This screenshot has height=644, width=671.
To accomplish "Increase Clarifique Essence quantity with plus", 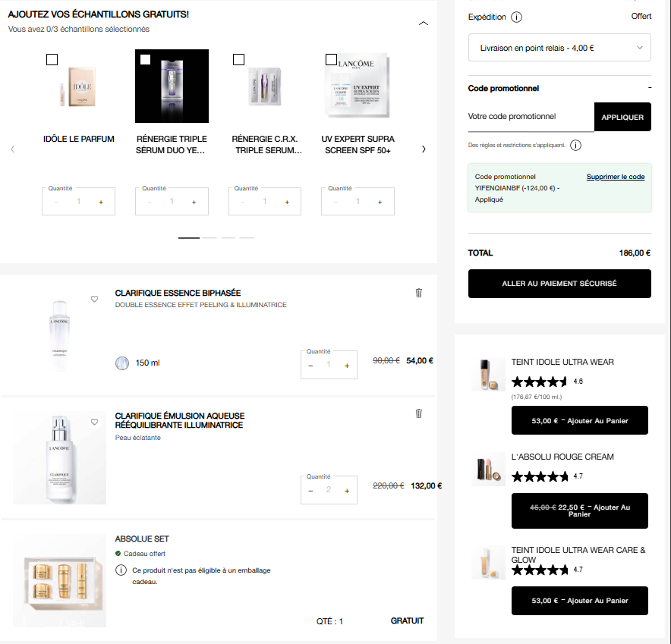I will (347, 366).
